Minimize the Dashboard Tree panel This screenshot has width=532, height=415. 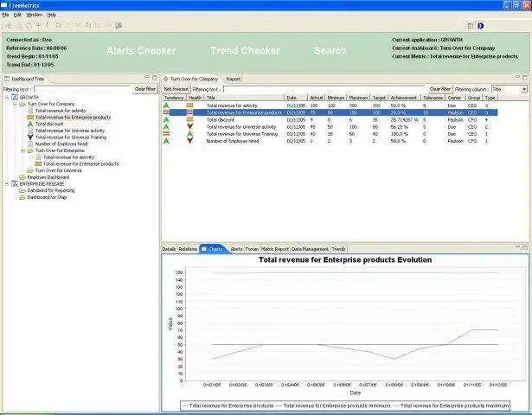coord(147,78)
